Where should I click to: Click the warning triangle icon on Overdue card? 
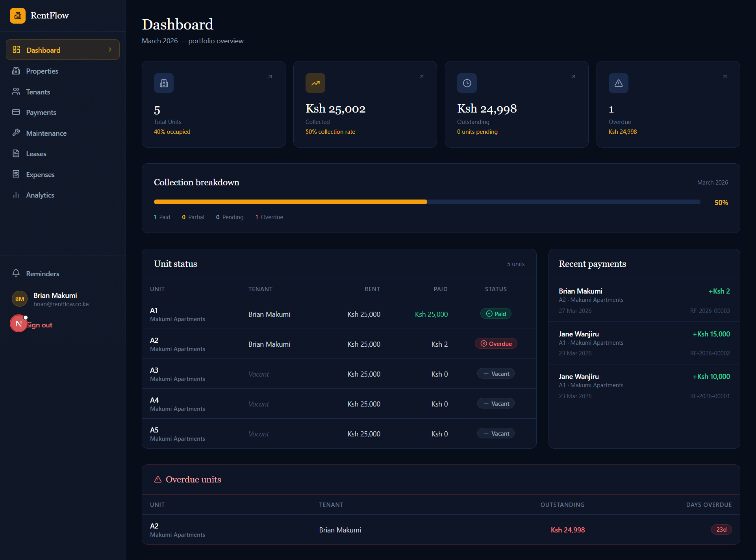(x=619, y=83)
